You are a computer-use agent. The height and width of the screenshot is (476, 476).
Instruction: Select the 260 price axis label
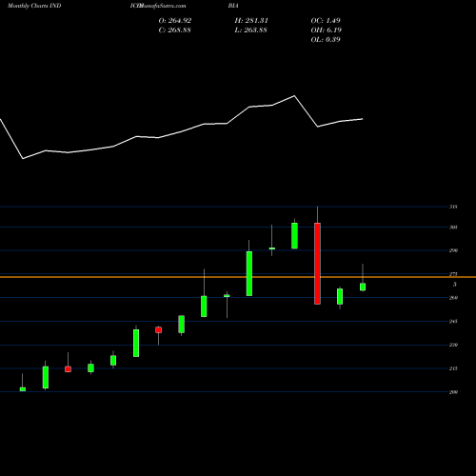453,298
